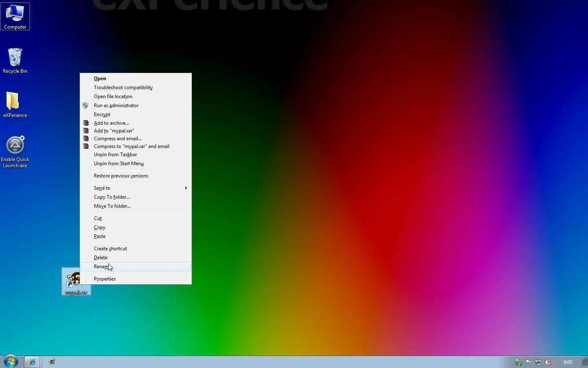This screenshot has height=368, width=588.
Task: Choose Paste in the context menu
Action: 136,236
